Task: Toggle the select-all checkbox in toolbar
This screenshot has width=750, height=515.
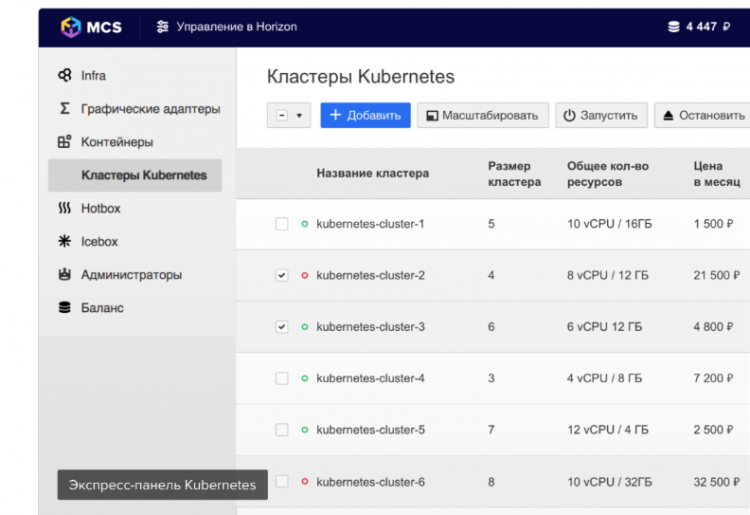Action: pos(282,115)
